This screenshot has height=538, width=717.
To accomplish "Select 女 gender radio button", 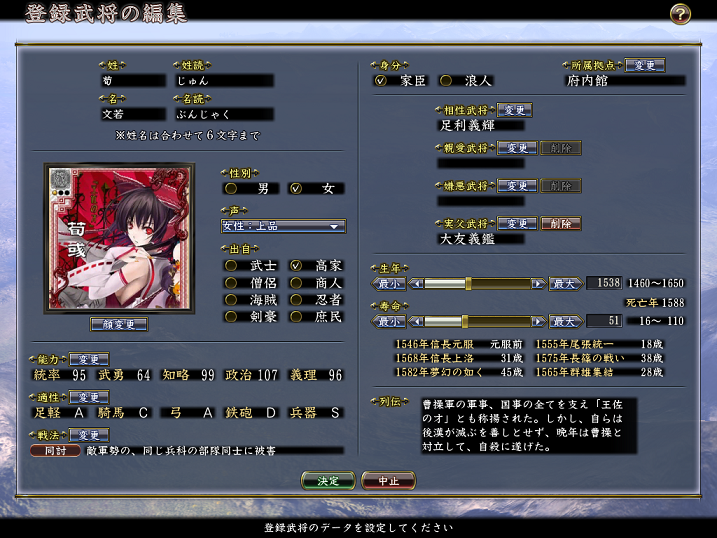I will pyautogui.click(x=296, y=188).
